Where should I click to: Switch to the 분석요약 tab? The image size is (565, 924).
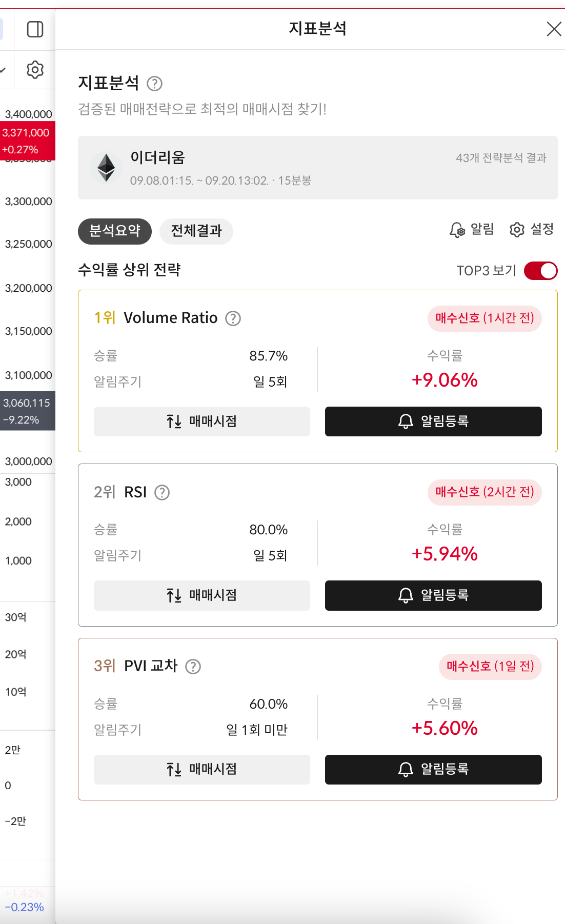[x=115, y=231]
